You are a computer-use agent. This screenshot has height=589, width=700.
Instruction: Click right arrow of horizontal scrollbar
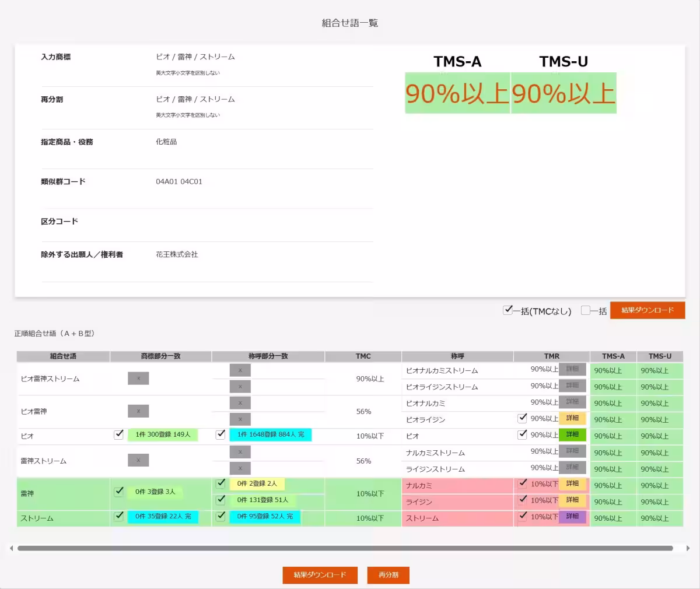pos(688,548)
